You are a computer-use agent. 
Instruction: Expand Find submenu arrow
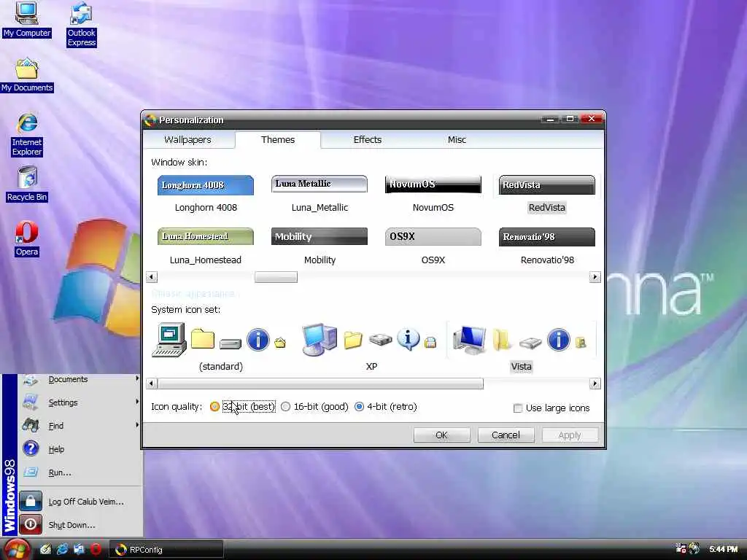pos(137,425)
